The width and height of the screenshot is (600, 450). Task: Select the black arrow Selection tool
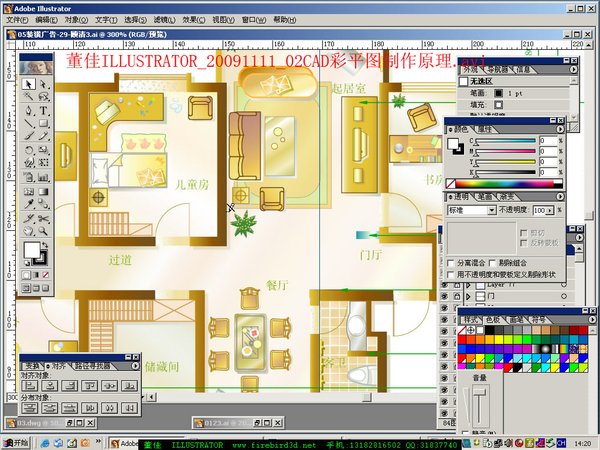coord(29,84)
